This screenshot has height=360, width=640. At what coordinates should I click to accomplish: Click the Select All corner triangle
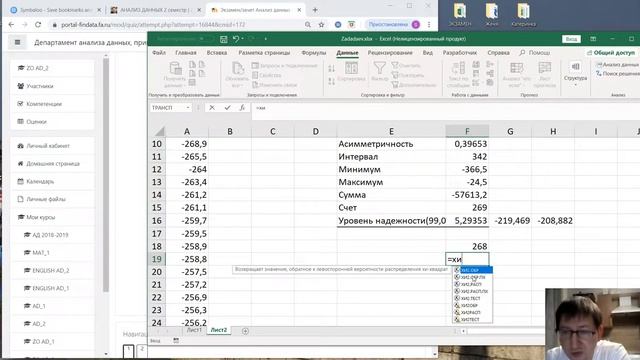click(x=159, y=131)
